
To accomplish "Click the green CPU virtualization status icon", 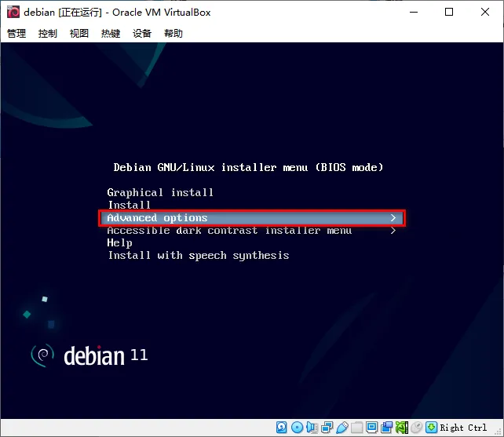I will [x=402, y=428].
